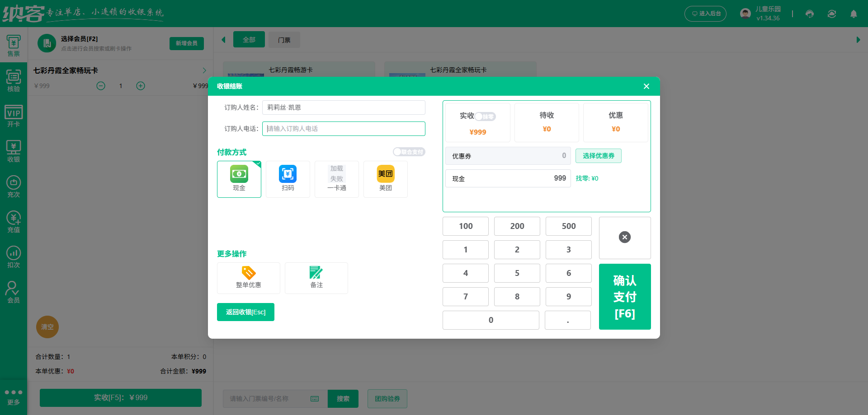Switch to the 全部 category tab

(x=249, y=40)
